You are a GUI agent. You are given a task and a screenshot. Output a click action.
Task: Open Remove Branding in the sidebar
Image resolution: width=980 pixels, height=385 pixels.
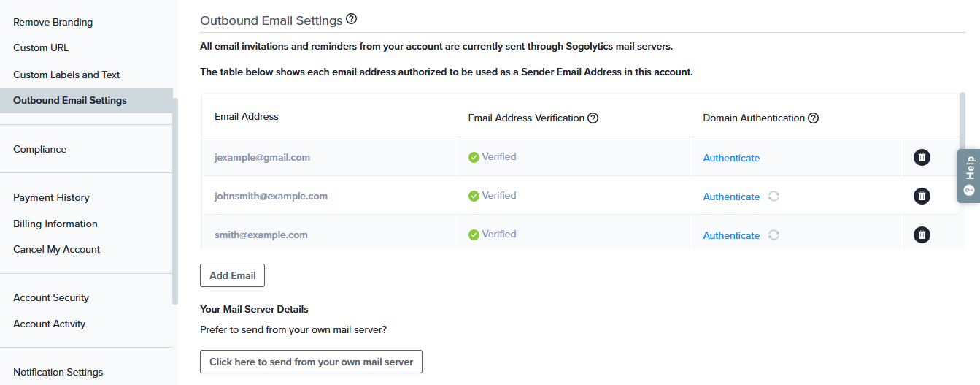53,22
